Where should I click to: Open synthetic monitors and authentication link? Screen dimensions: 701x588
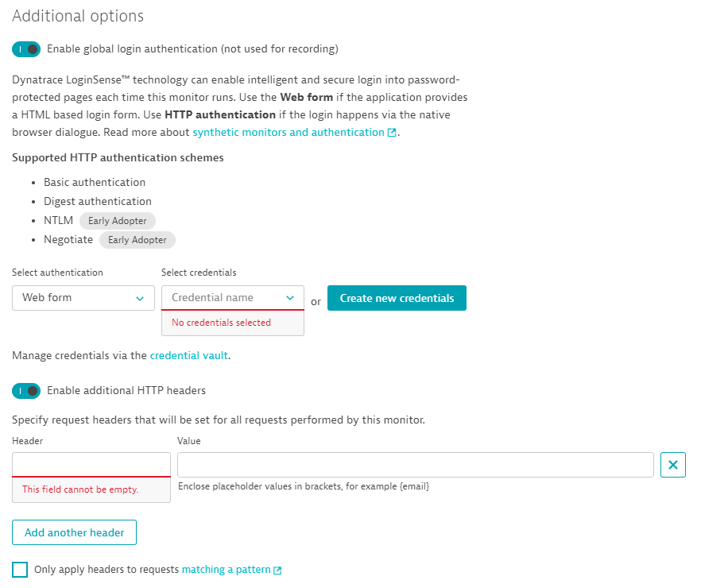coord(289,133)
